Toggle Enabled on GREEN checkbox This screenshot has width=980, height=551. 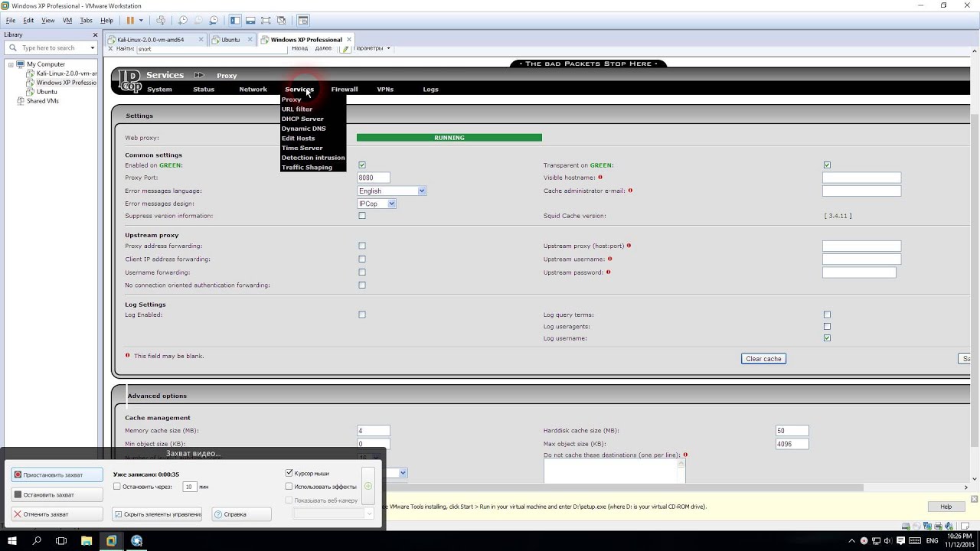point(362,165)
